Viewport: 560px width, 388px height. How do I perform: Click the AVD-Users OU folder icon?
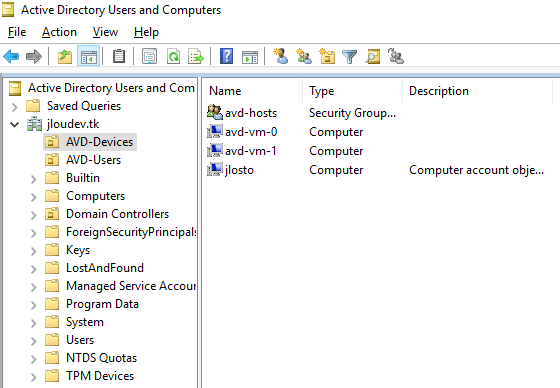coord(52,160)
